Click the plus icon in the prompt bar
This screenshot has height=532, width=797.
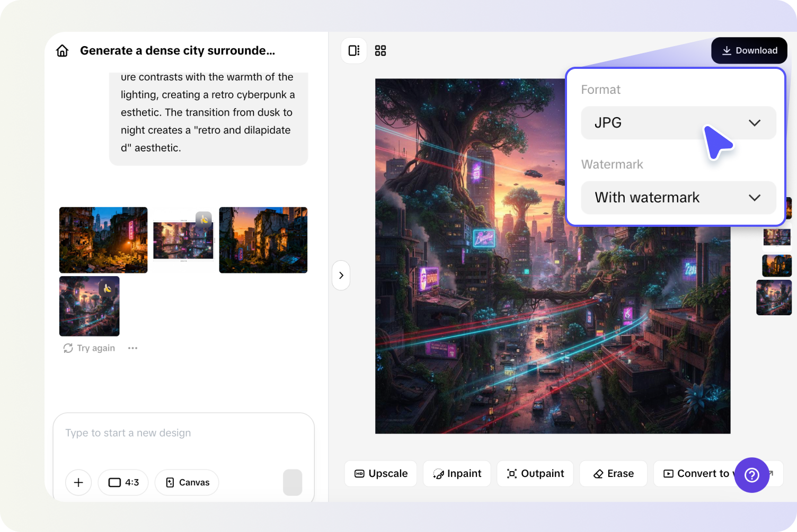click(78, 482)
